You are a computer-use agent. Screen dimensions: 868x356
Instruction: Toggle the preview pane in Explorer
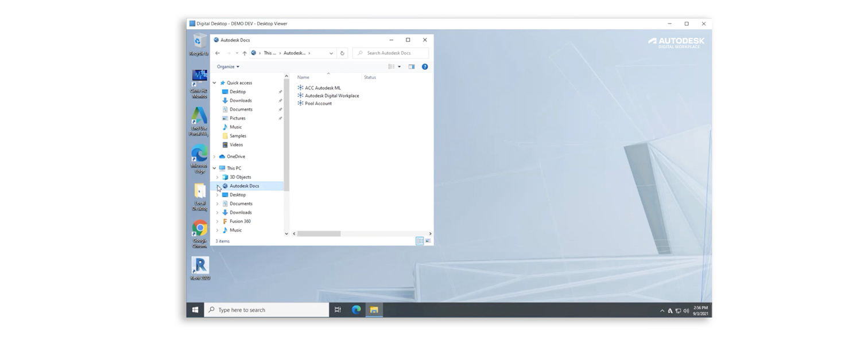(411, 66)
